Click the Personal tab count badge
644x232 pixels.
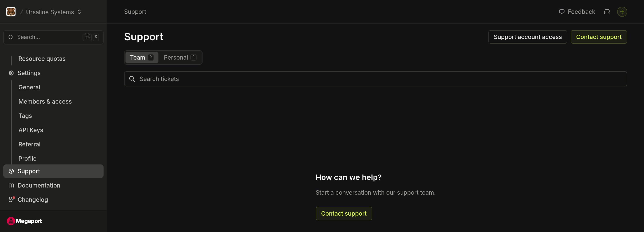[193, 57]
